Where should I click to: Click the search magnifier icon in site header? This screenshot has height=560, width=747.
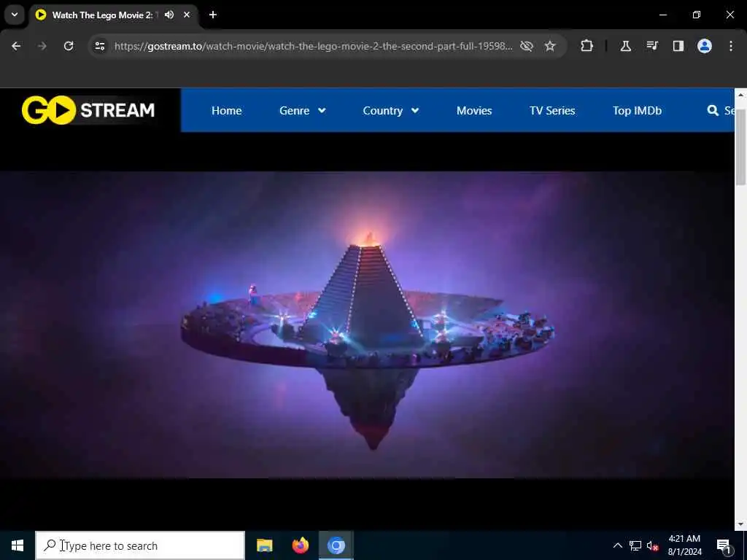coord(713,111)
